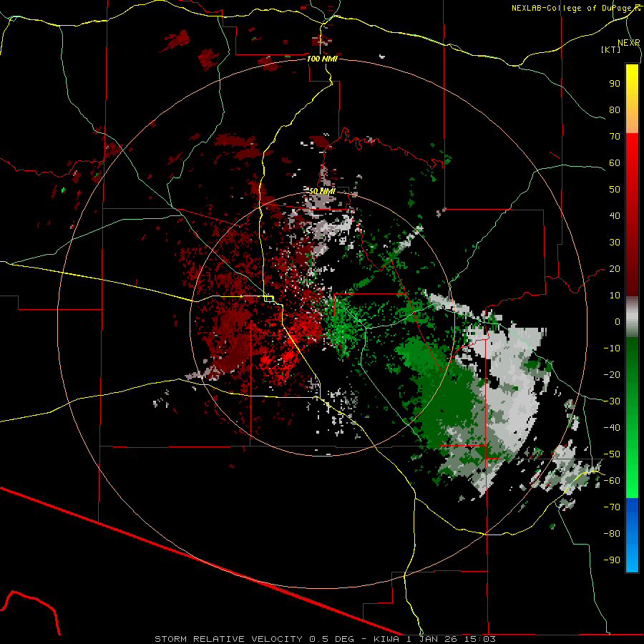Click the 30 value on velocity scale
This screenshot has width=644, height=644.
coord(615,243)
